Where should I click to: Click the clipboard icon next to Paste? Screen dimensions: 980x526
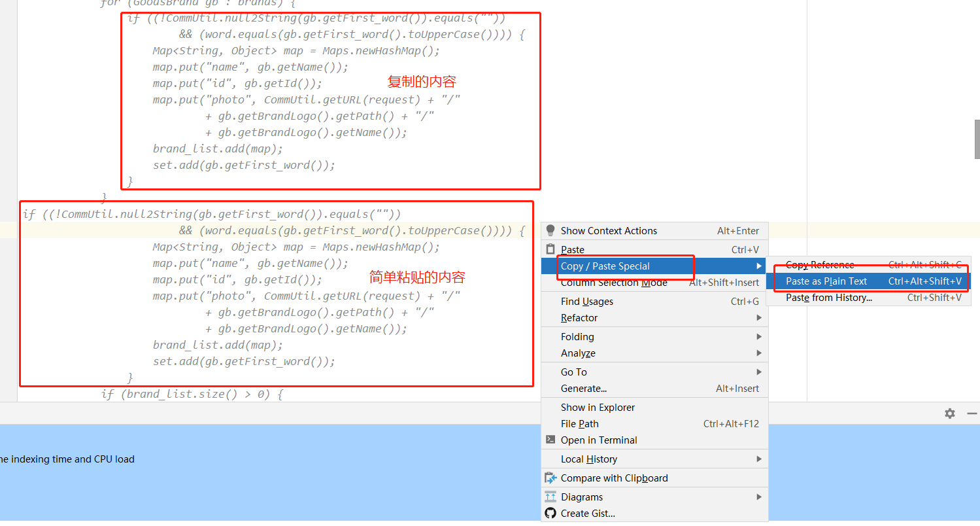550,249
